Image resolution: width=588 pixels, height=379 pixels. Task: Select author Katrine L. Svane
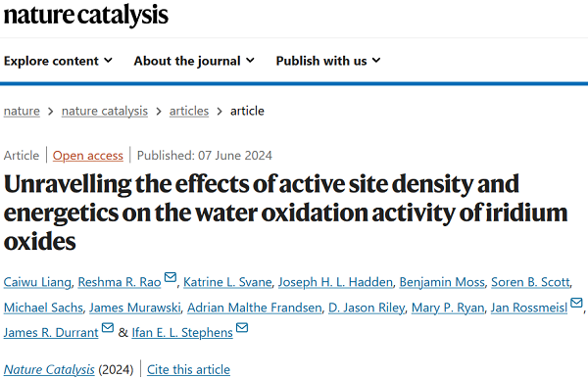click(227, 282)
